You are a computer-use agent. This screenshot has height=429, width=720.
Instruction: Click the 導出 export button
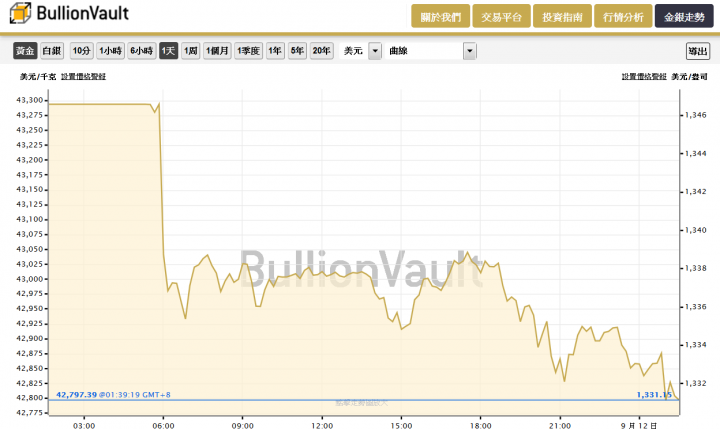pos(698,51)
